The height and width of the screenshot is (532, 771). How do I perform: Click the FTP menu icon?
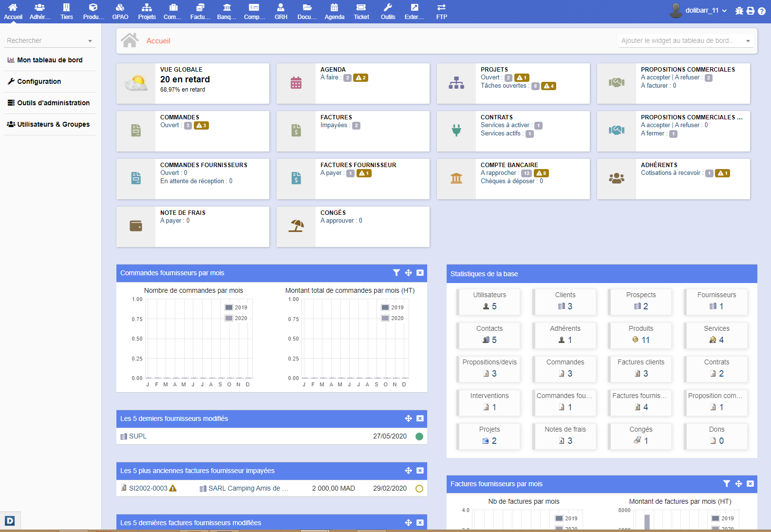click(x=441, y=11)
